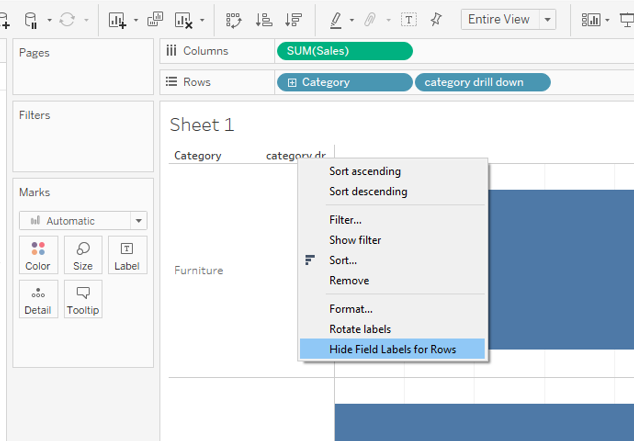Viewport: 634px width, 441px height.
Task: Open the dropdown arrow next to data source icon
Action: [49, 20]
